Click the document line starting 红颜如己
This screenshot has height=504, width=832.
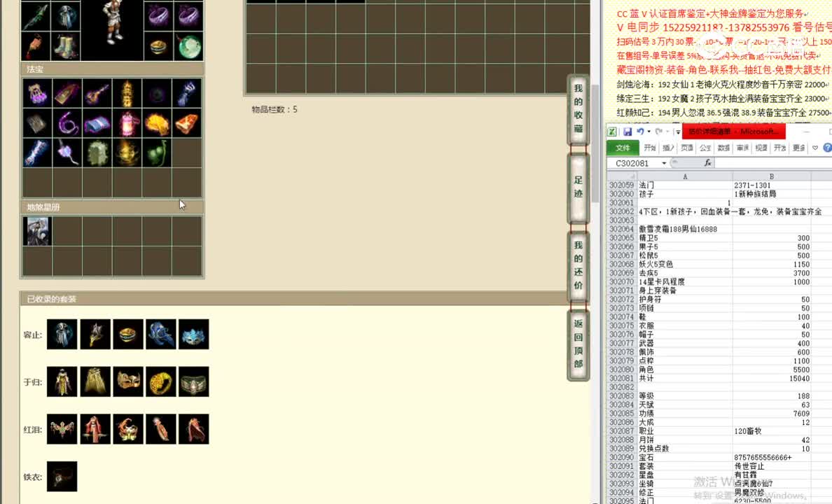(x=723, y=113)
